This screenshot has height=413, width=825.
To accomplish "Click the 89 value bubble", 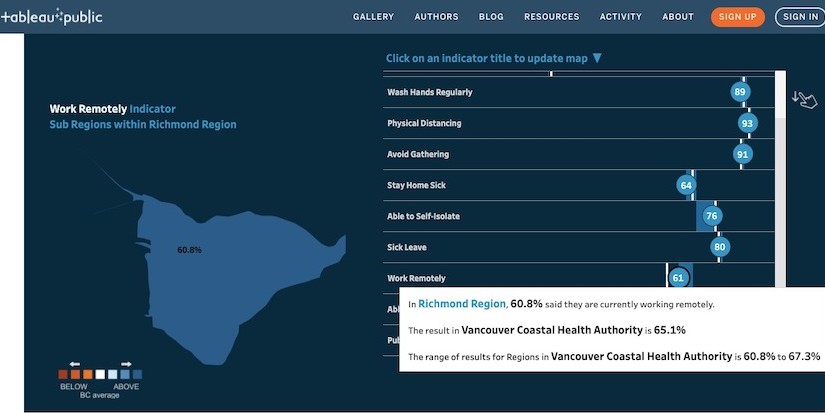I will (740, 92).
